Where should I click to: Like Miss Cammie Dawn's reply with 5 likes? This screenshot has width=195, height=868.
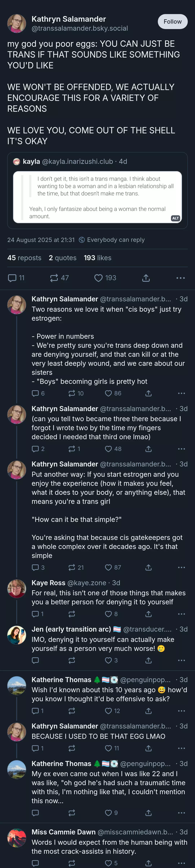pyautogui.click(x=111, y=863)
